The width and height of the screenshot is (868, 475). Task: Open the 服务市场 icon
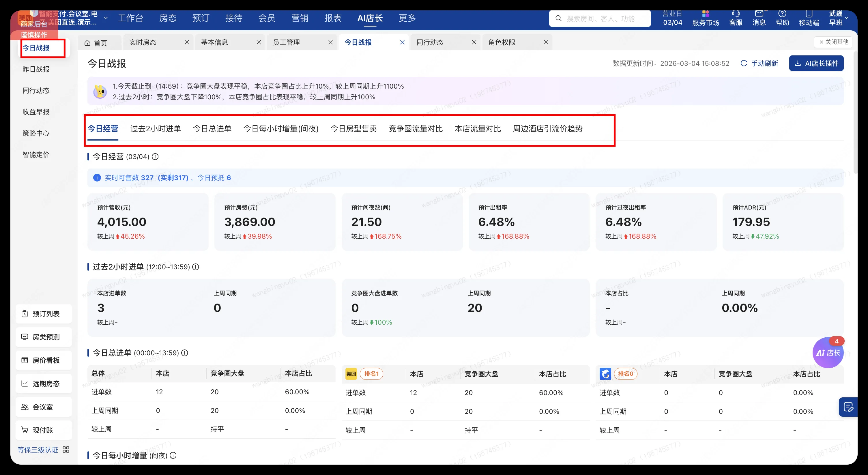(x=705, y=18)
